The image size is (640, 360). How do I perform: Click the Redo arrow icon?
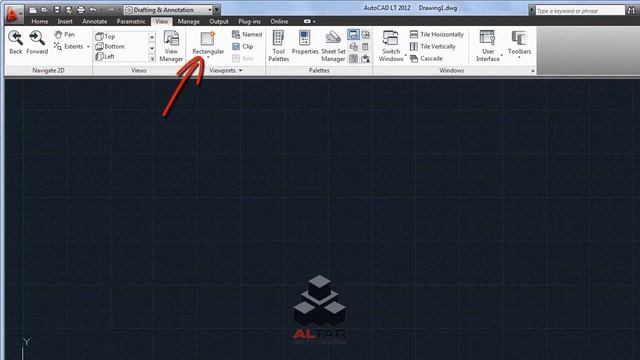click(x=110, y=10)
